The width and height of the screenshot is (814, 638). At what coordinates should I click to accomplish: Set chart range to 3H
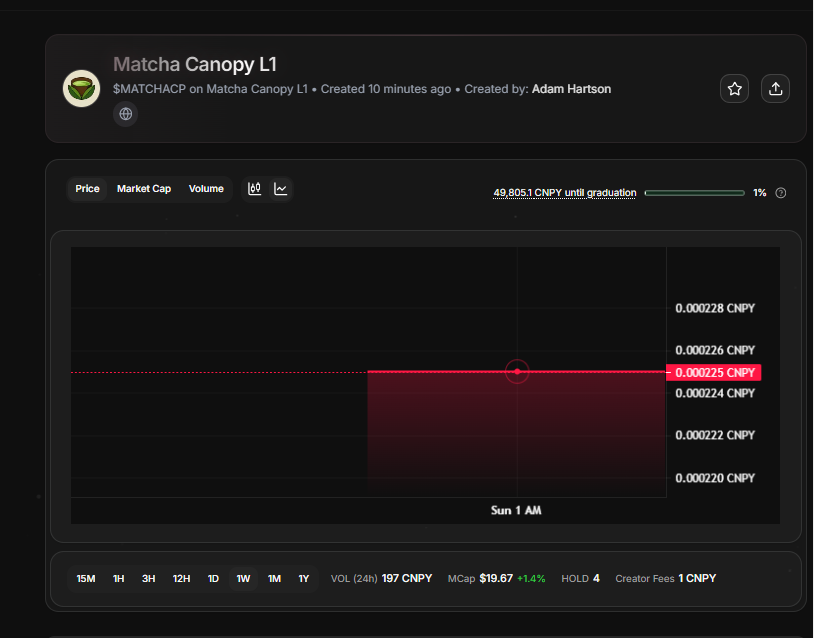(x=148, y=578)
